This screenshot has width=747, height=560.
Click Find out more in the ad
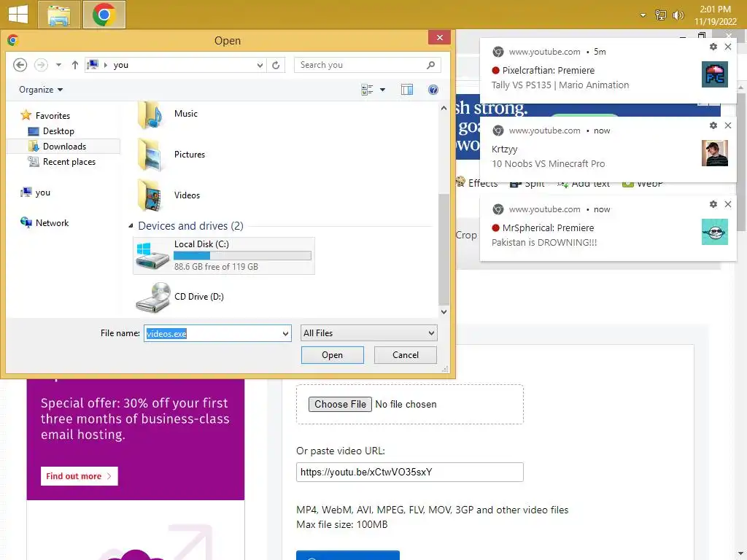tap(79, 476)
